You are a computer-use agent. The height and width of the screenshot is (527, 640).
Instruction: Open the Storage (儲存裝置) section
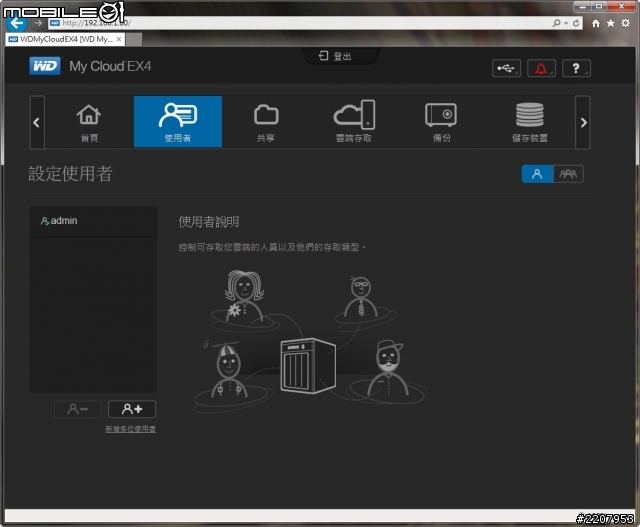(530, 122)
